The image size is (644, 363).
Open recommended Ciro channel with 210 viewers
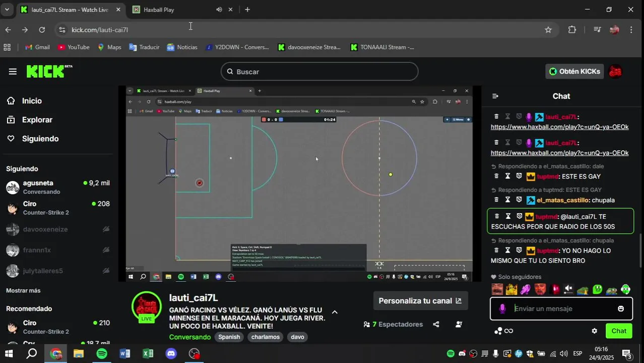[57, 327]
